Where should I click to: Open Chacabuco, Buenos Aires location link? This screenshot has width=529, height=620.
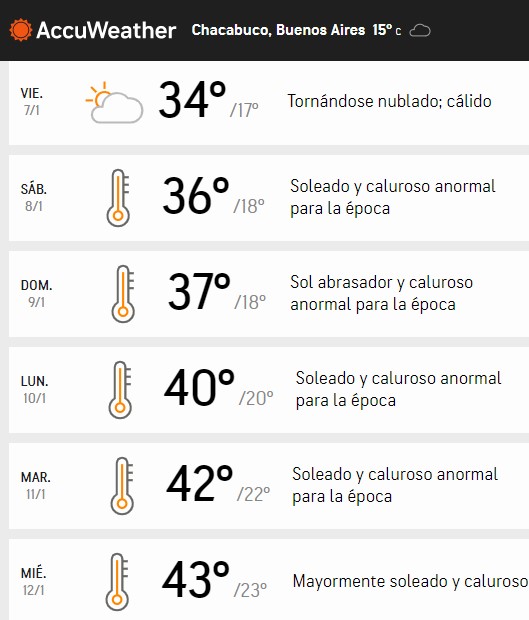click(x=278, y=30)
